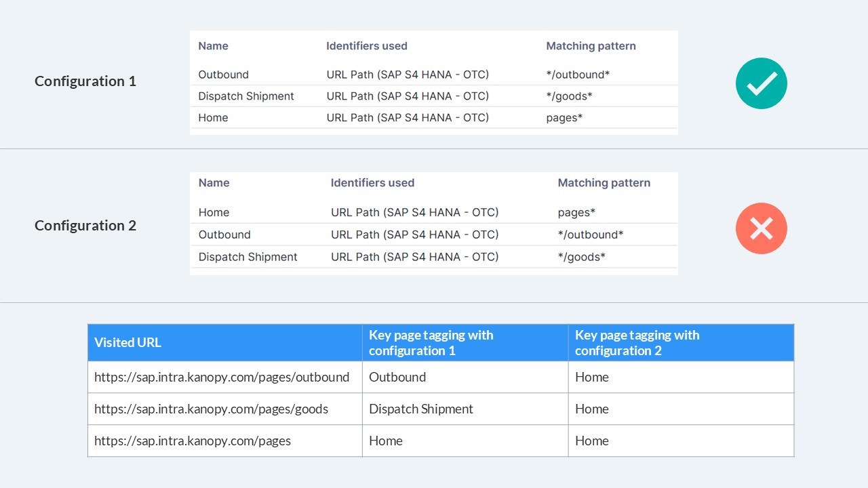
Task: Select the Home identifier URL Path in Configuration 2
Action: [414, 212]
